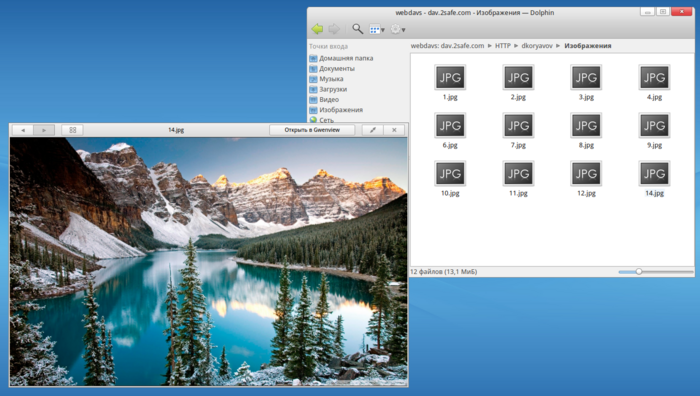Click the HTTP breadcrumb segment
The width and height of the screenshot is (700, 396).
click(503, 46)
